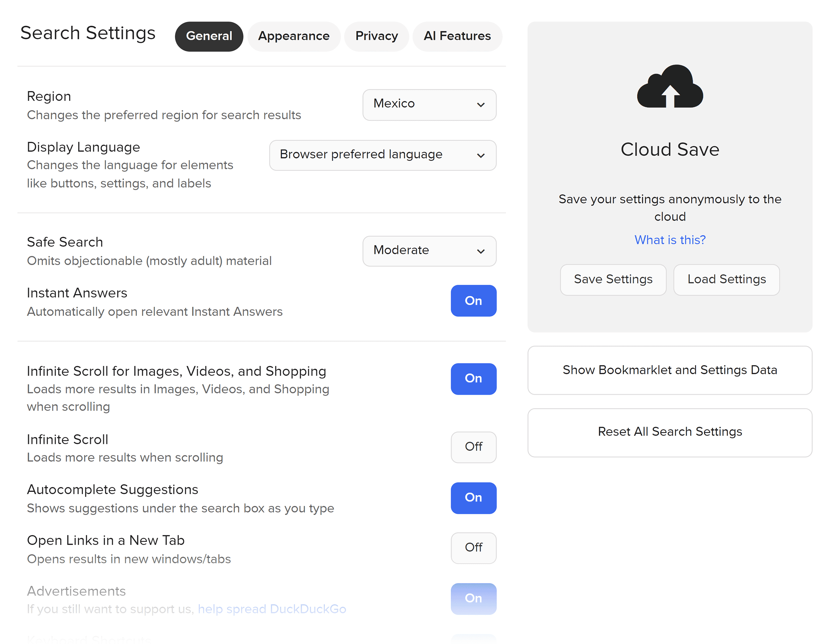This screenshot has height=644, width=834.
Task: Click the Save Settings button
Action: coord(613,279)
